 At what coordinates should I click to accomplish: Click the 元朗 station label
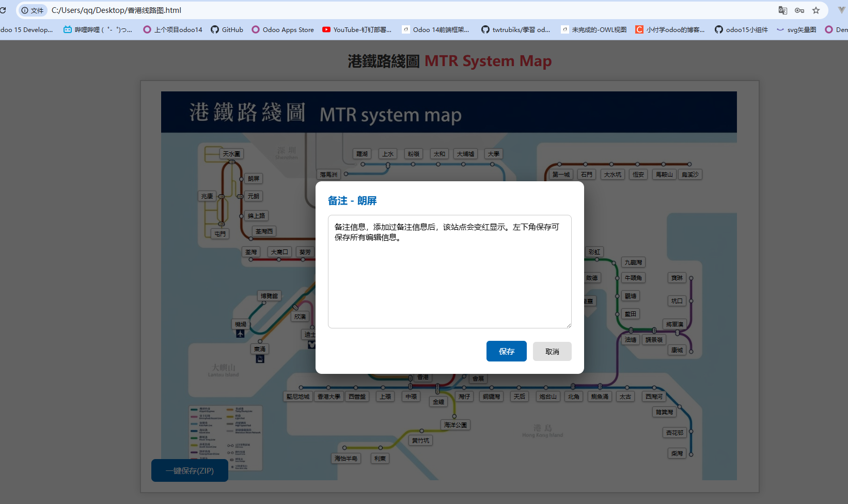[254, 196]
